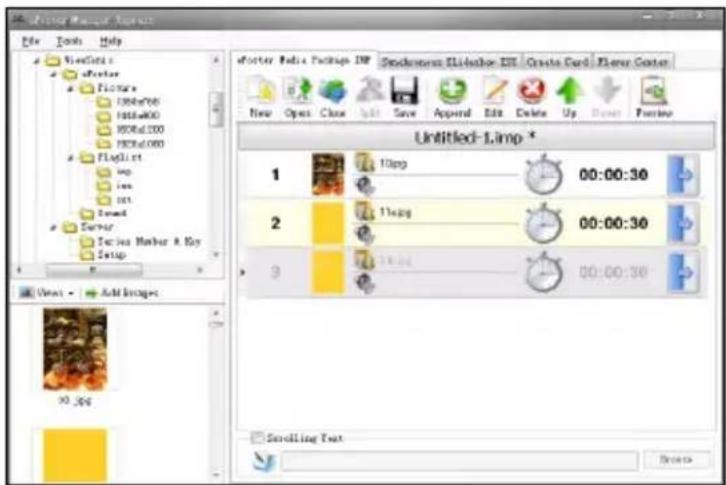Open the File menu
726x485 pixels.
[31, 41]
